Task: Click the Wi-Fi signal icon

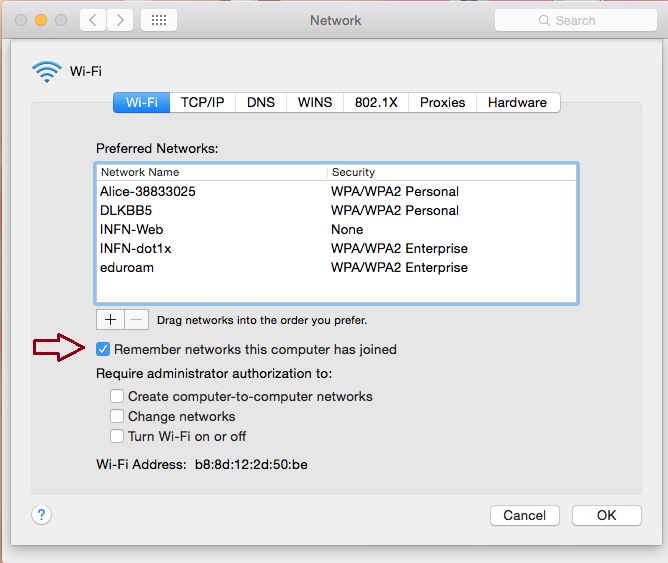Action: [47, 72]
